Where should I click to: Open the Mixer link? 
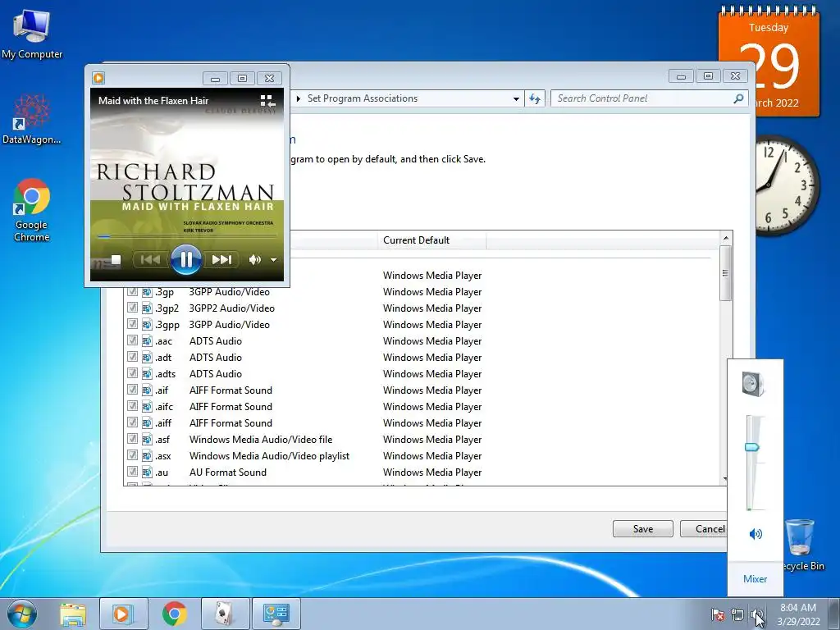[755, 578]
